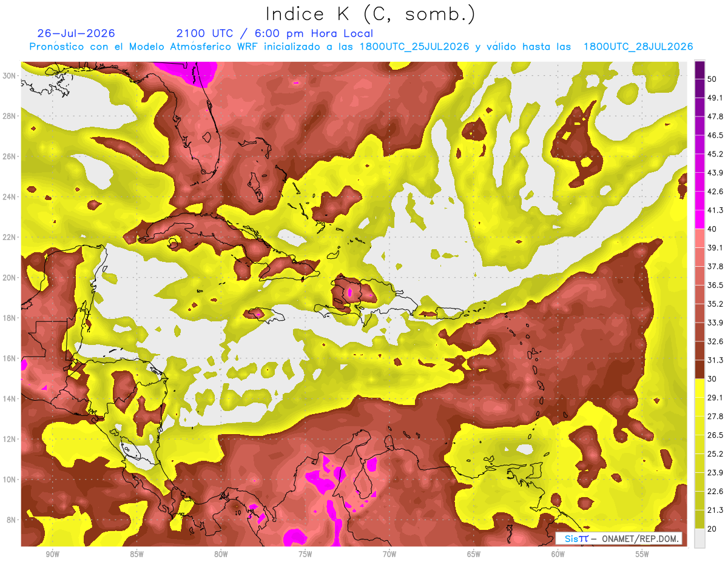Click the legend value "35.2"
Image resolution: width=728 pixels, height=562 pixels.
(715, 304)
